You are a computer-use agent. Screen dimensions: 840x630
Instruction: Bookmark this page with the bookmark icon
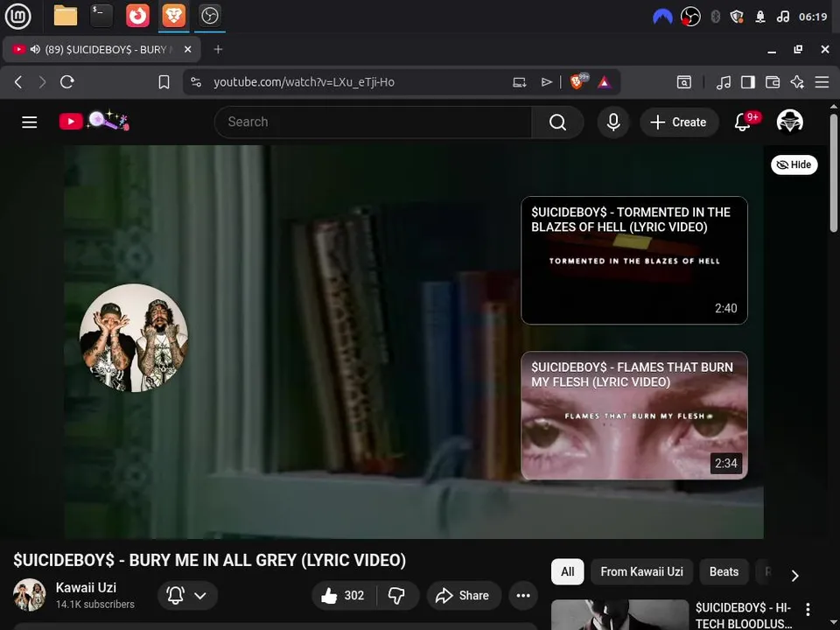tap(164, 82)
